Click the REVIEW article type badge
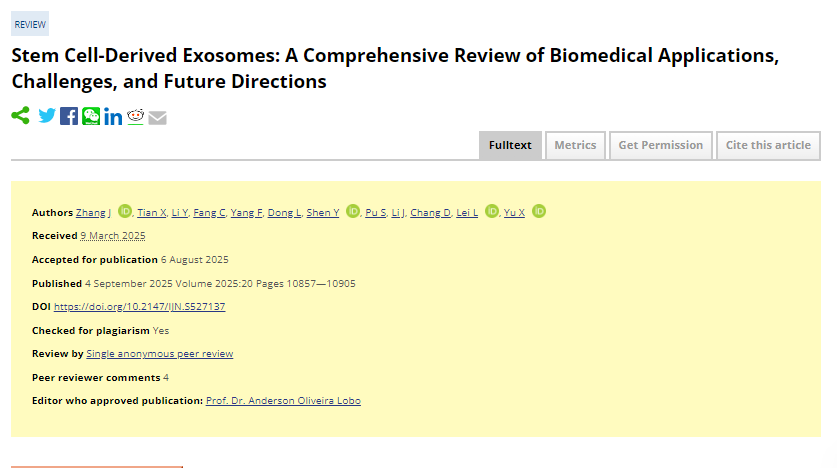 point(30,24)
